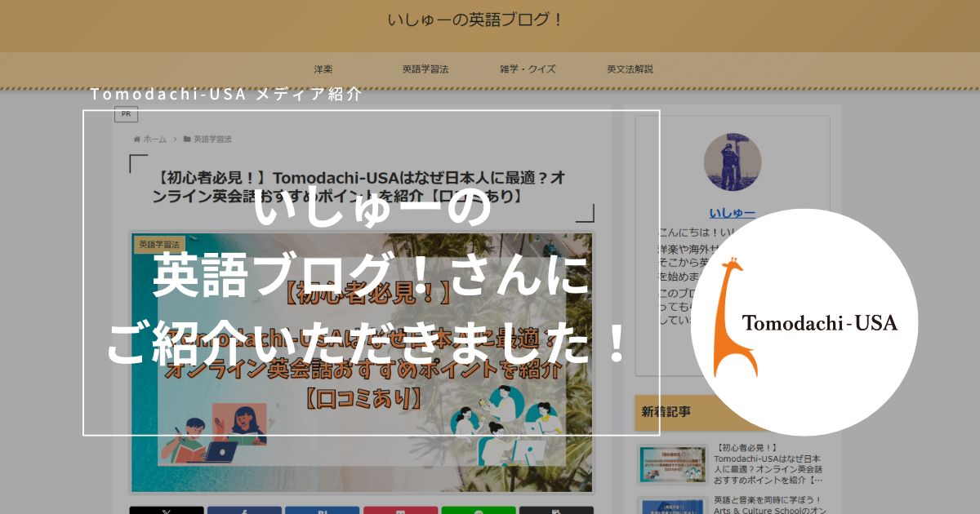980x514 pixels.
Task: Select 英語学習法 in the navigation bar
Action: (425, 69)
